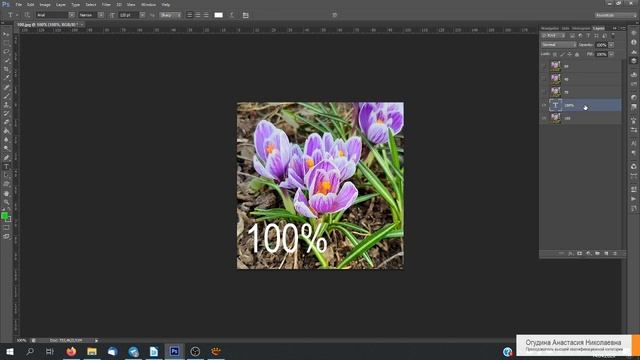The image size is (640, 360).
Task: Create a new layer group
Action: 597,253
